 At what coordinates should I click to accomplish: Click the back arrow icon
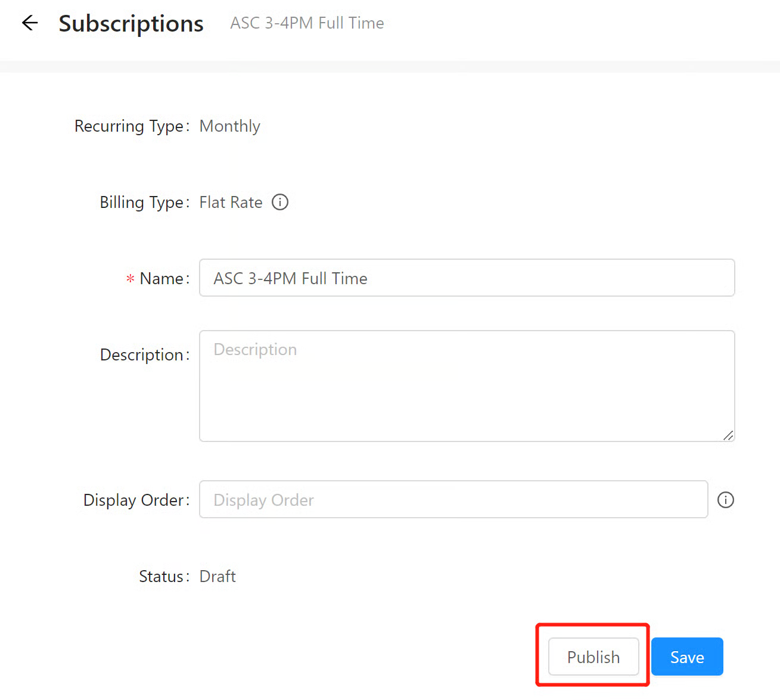point(30,23)
